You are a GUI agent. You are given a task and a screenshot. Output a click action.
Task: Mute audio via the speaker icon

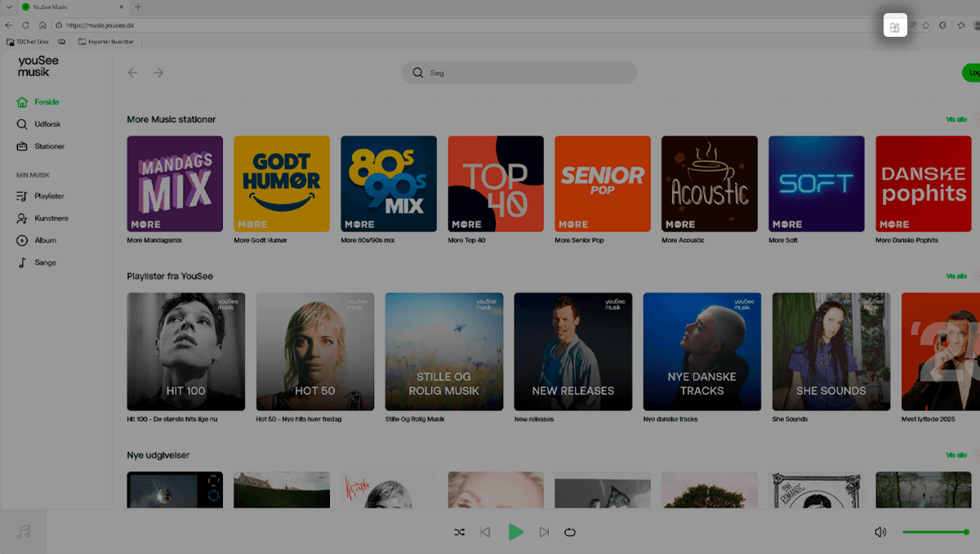click(880, 531)
